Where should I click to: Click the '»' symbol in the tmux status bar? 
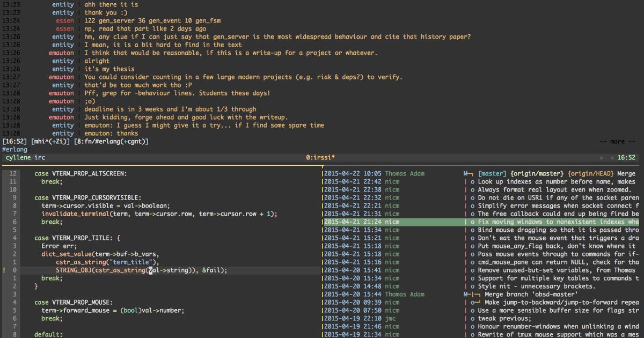click(x=601, y=158)
